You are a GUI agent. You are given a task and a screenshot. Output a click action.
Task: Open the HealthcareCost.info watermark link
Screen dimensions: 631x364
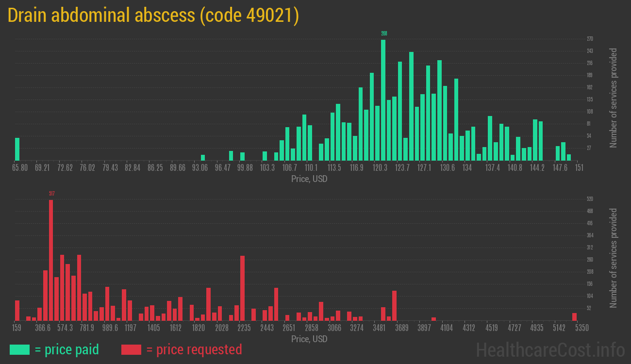pyautogui.click(x=550, y=349)
